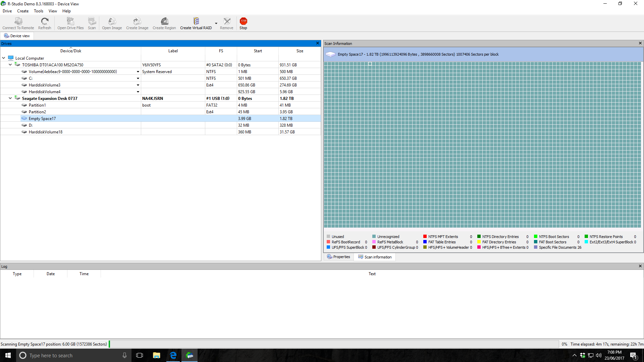The height and width of the screenshot is (362, 644).
Task: Open File Explorer from the taskbar
Action: coord(156,355)
